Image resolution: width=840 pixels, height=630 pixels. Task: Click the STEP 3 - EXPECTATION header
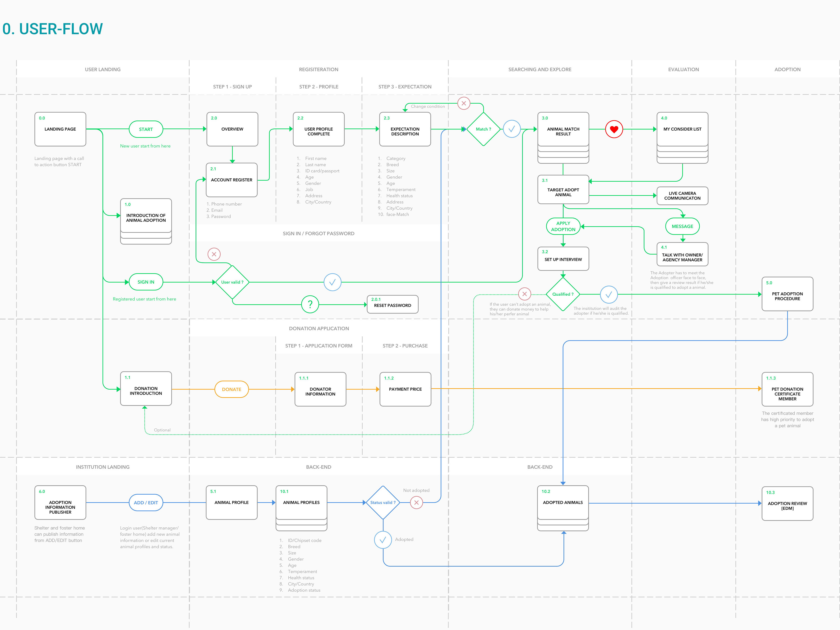click(405, 87)
